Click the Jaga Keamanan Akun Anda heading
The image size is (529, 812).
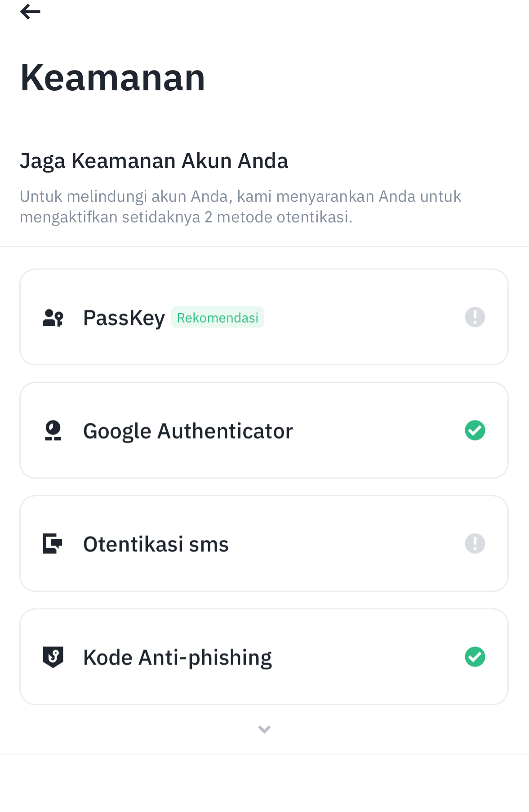tap(154, 161)
